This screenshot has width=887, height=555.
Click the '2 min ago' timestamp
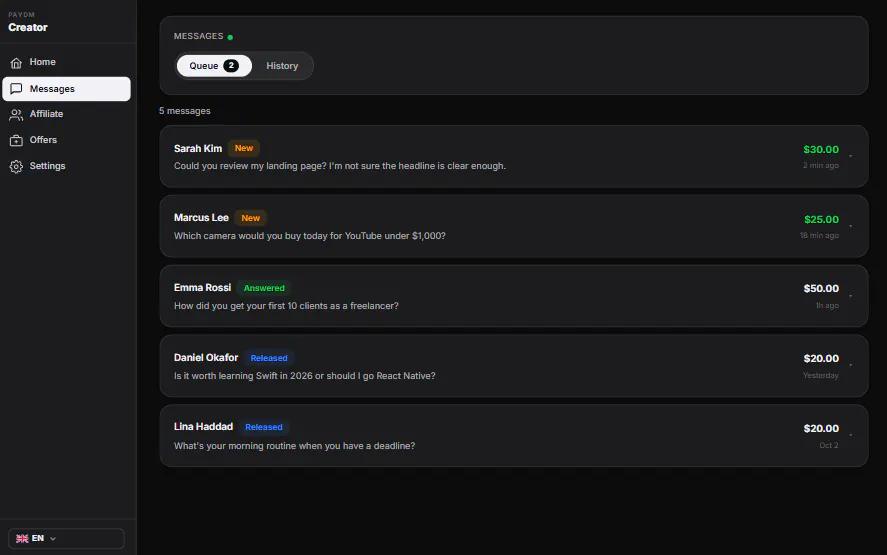click(x=821, y=165)
